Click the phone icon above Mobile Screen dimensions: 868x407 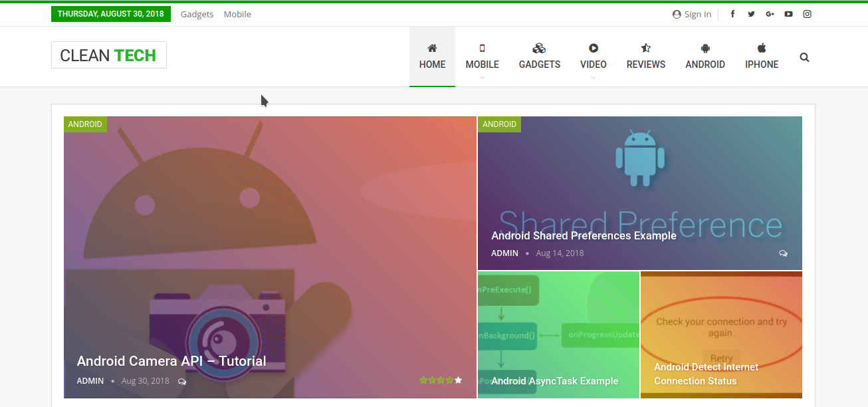(x=483, y=48)
